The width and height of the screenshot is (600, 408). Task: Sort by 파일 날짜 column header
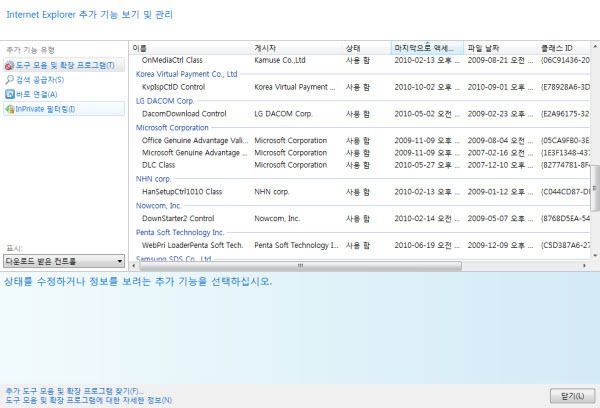point(500,48)
